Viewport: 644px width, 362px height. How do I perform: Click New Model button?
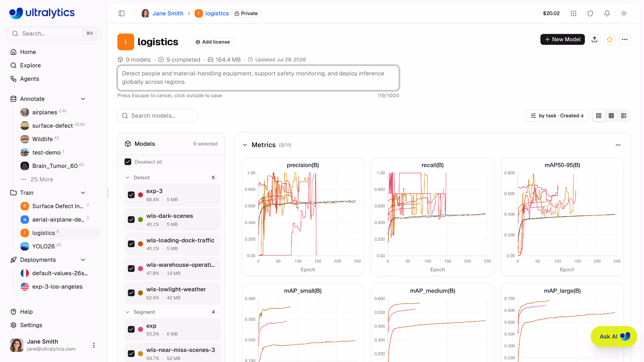(x=562, y=40)
